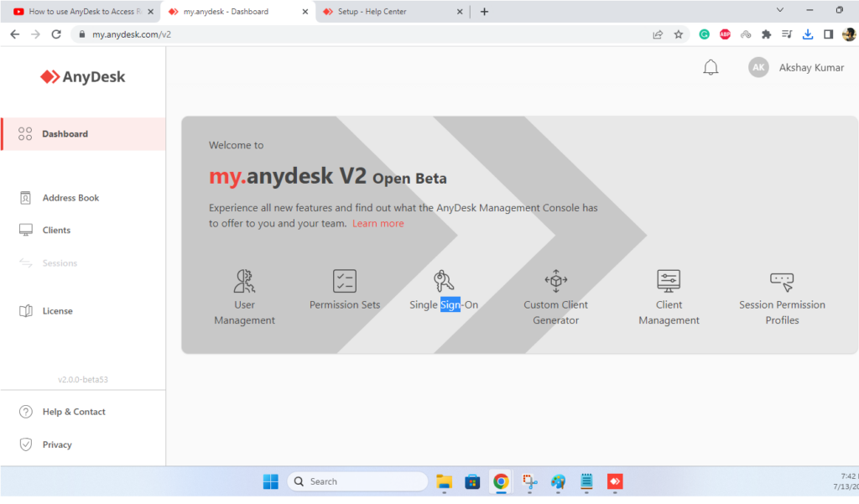Open the Adblock Plus extension
This screenshot has height=504, width=859.
pos(725,34)
